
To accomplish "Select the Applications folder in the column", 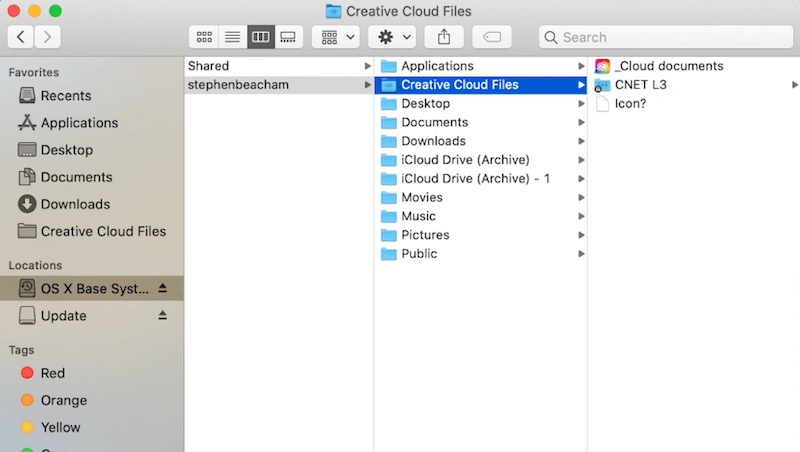I will point(481,66).
